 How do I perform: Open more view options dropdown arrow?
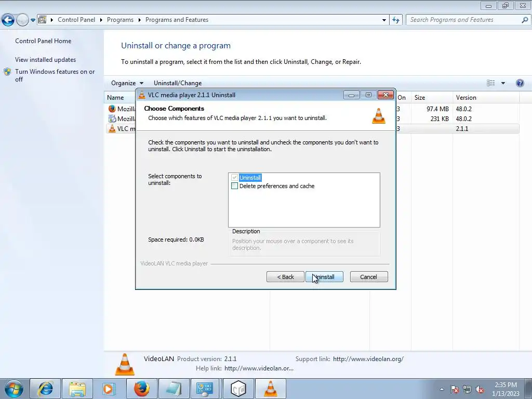[503, 83]
